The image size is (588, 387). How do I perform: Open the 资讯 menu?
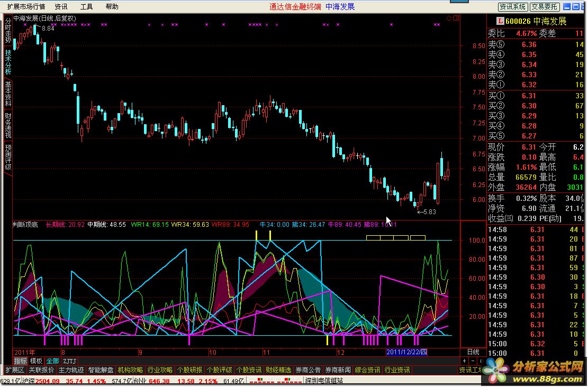61,6
